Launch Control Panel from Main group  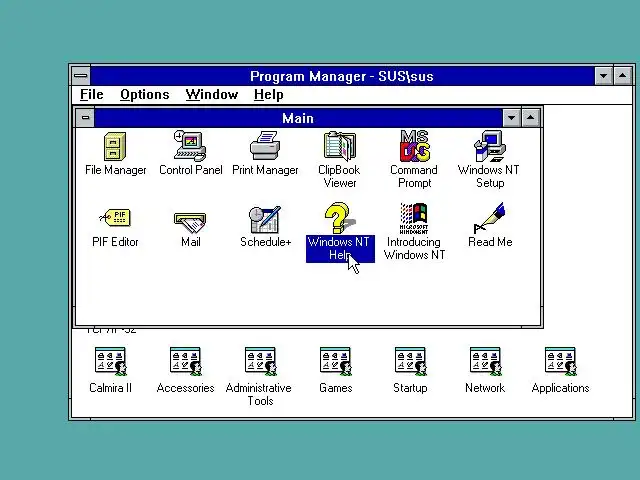tap(190, 146)
